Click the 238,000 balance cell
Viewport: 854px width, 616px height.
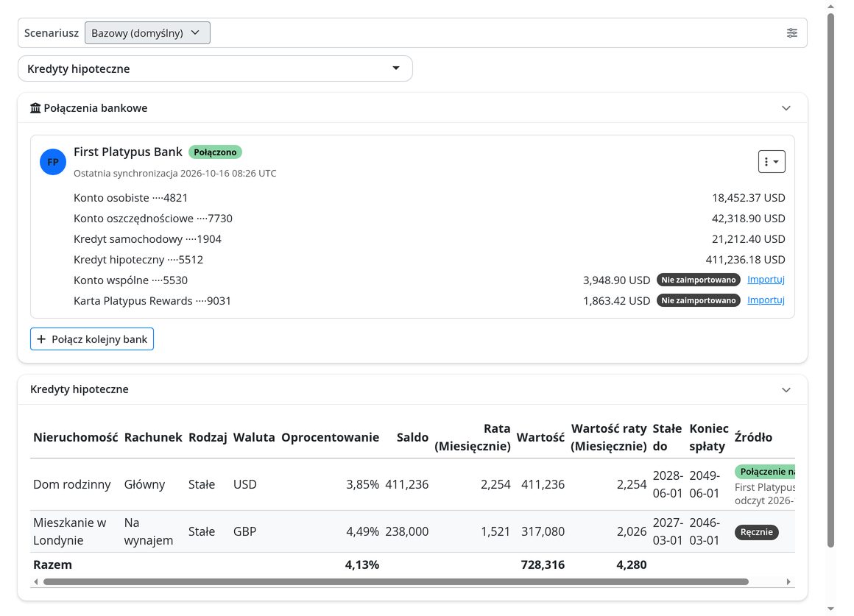click(x=407, y=531)
